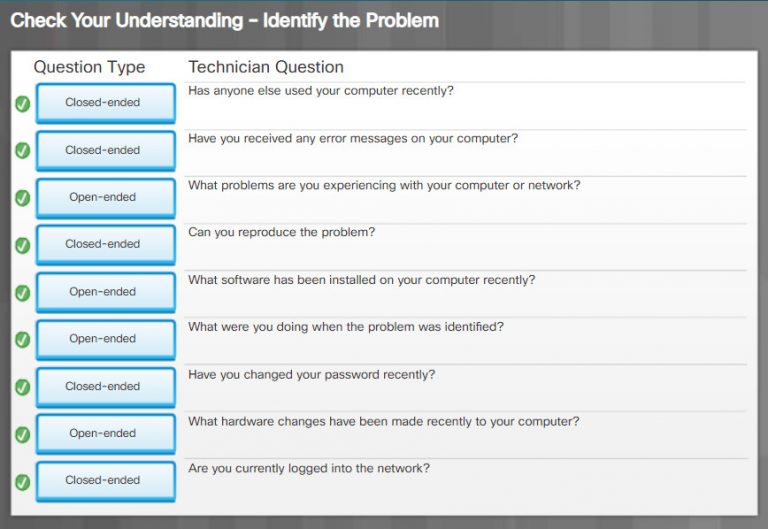This screenshot has height=529, width=768.
Task: Click the text "Have you received any error messages on your computer?"
Action: coord(353,139)
